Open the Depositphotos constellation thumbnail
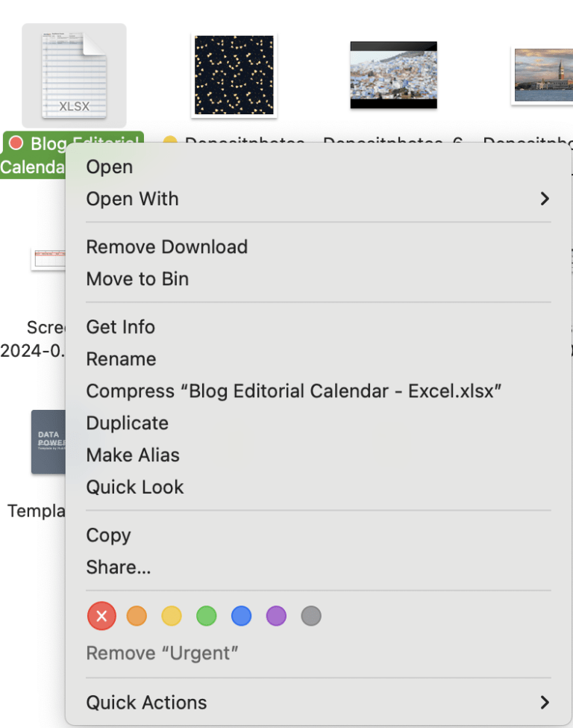This screenshot has height=728, width=573. (234, 75)
